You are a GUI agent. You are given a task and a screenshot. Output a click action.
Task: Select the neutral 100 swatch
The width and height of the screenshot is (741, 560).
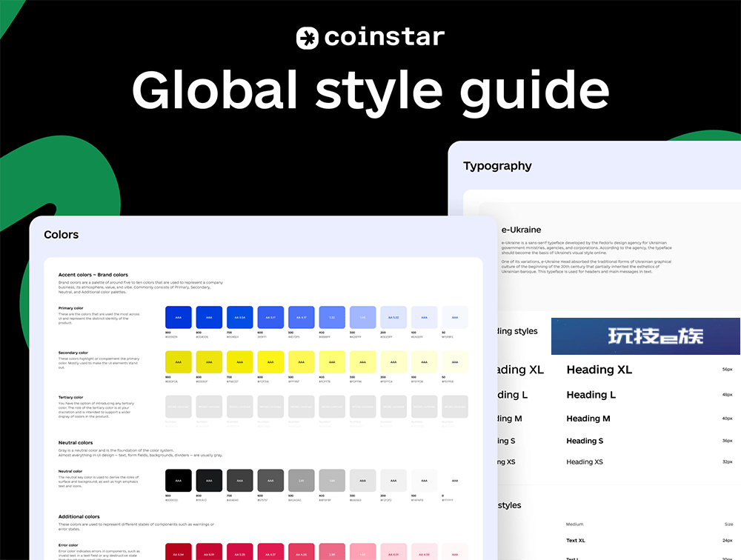pyautogui.click(x=424, y=480)
